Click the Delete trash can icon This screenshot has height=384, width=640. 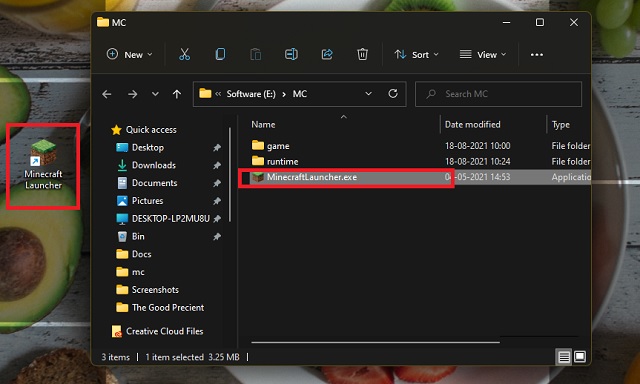pyautogui.click(x=362, y=54)
